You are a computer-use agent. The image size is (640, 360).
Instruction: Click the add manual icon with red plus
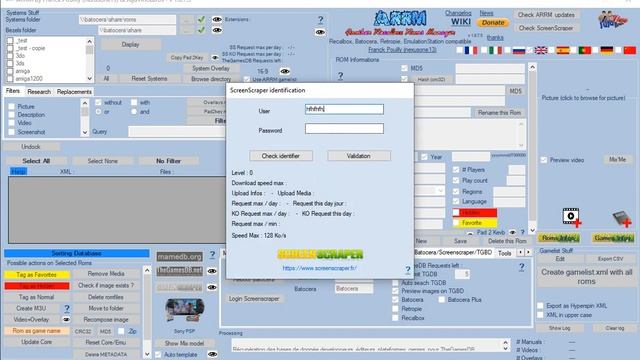click(622, 218)
